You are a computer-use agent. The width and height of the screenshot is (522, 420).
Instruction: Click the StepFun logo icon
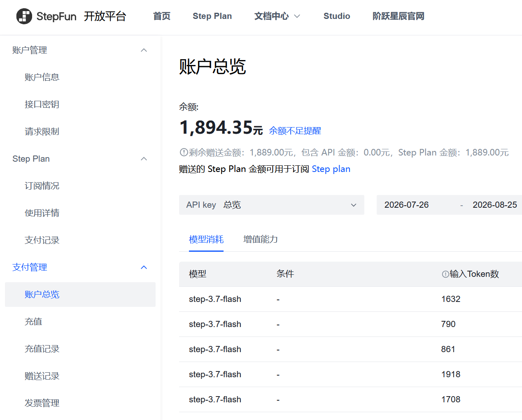(x=24, y=16)
